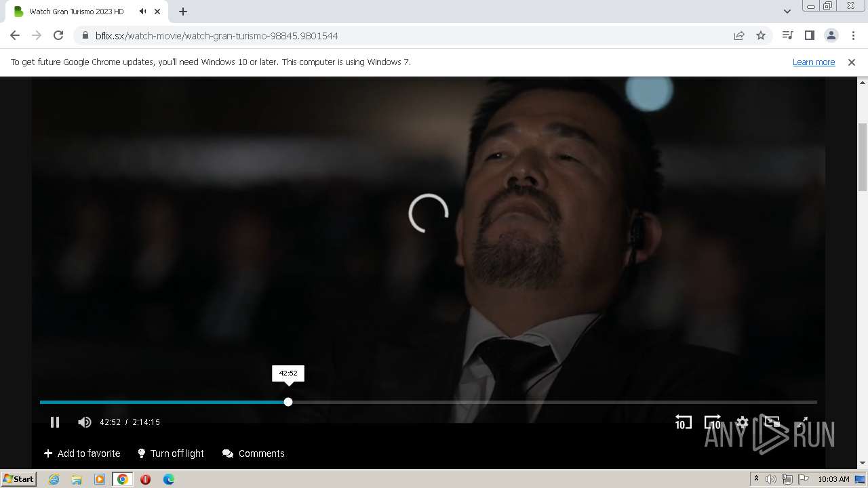The height and width of the screenshot is (488, 868).
Task: Mute the video player volume
Action: coord(84,422)
